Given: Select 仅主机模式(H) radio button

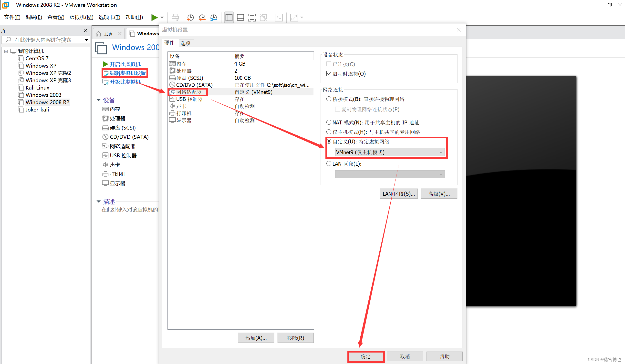Looking at the screenshot, I should [329, 132].
